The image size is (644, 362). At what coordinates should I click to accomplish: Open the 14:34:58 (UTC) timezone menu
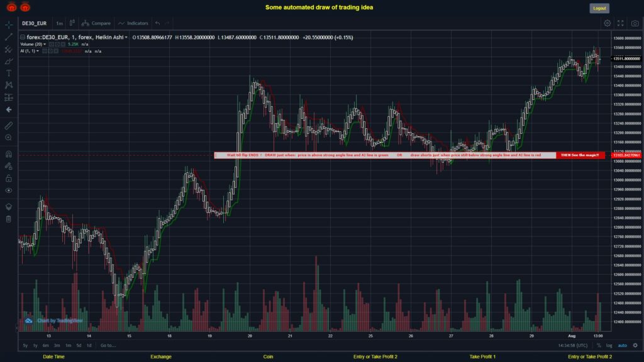572,345
